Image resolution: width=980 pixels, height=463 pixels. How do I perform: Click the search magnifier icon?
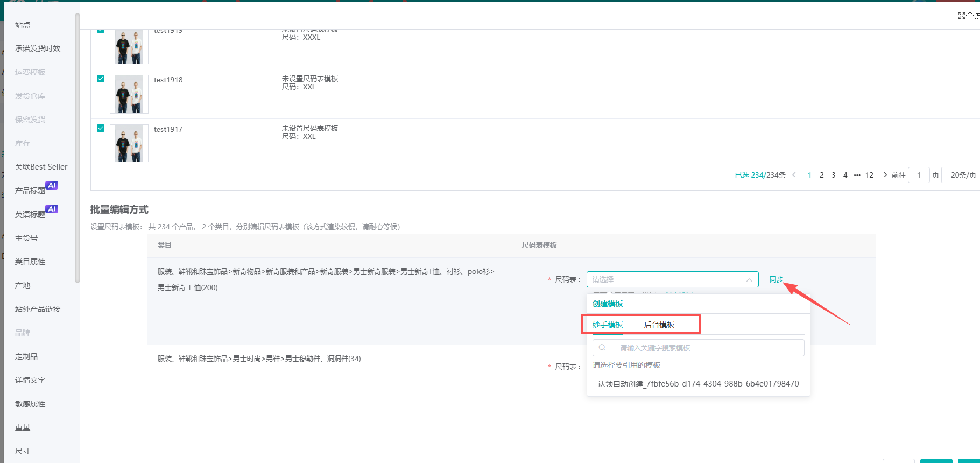602,348
